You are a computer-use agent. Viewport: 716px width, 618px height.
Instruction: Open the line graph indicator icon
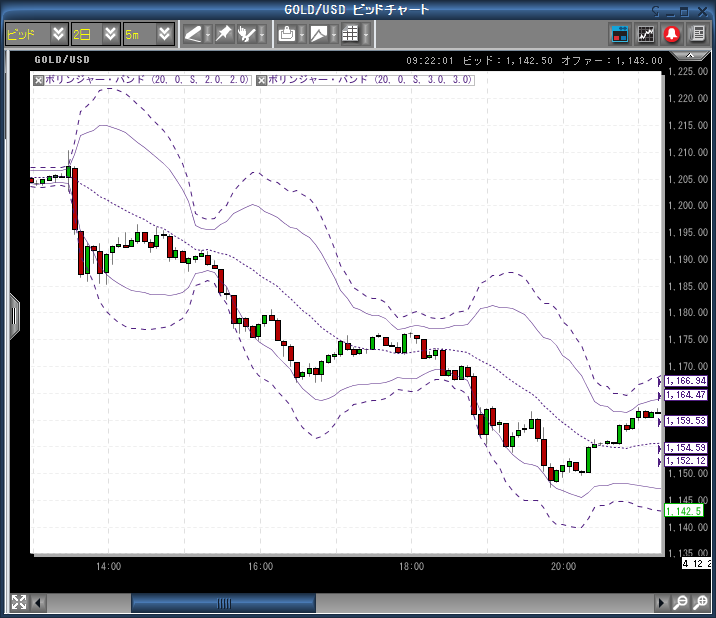coord(647,34)
